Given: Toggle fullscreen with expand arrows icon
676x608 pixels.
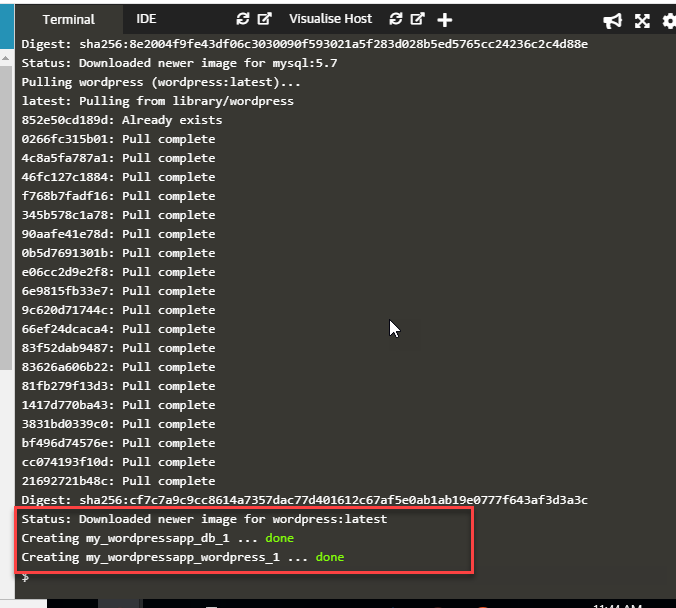Looking at the screenshot, I should [642, 20].
